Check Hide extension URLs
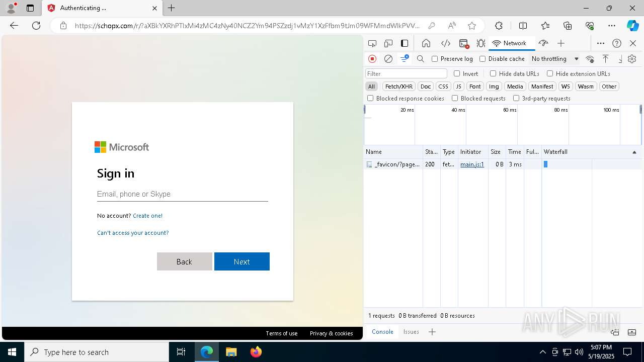Image resolution: width=644 pixels, height=362 pixels. pos(550,73)
